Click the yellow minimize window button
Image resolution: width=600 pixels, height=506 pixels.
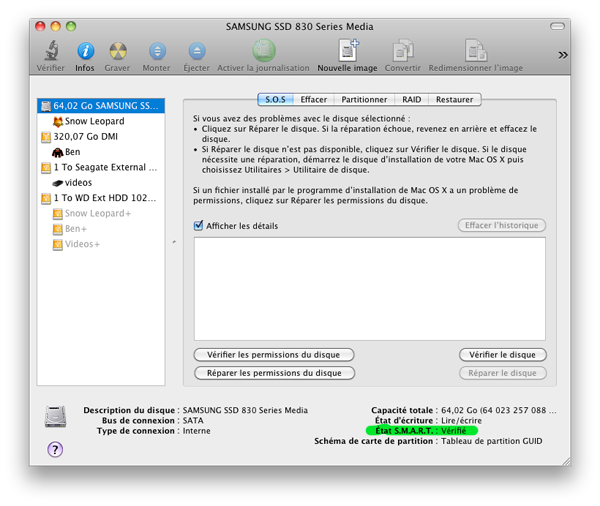(55, 26)
